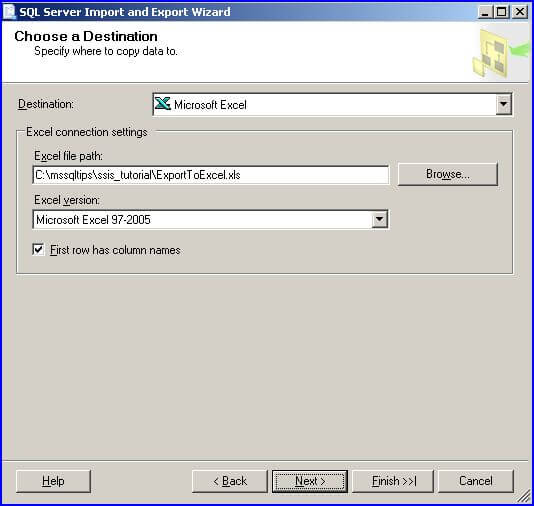Click 'Specify where to copy data to.' text
Viewport: 534px width, 506px height.
(106, 51)
